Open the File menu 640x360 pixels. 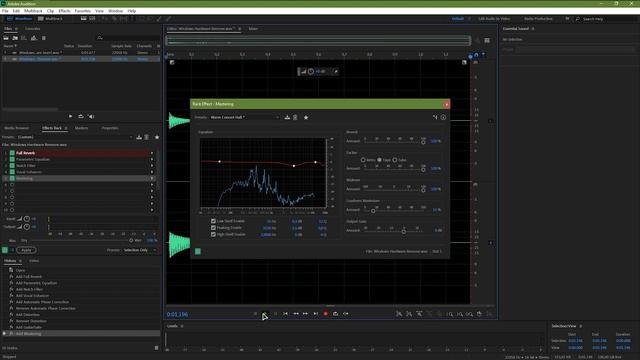pyautogui.click(x=5, y=11)
